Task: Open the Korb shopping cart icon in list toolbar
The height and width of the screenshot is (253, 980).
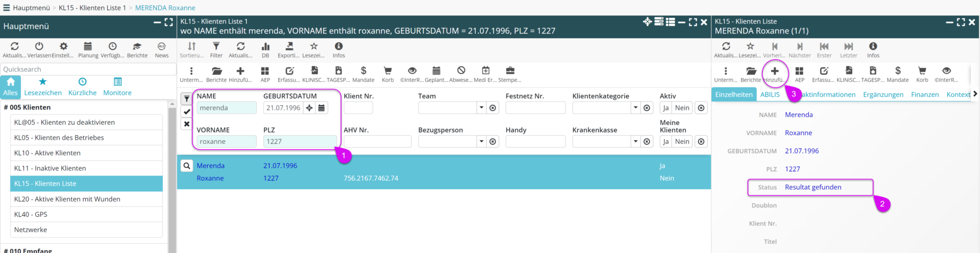Action: click(388, 71)
